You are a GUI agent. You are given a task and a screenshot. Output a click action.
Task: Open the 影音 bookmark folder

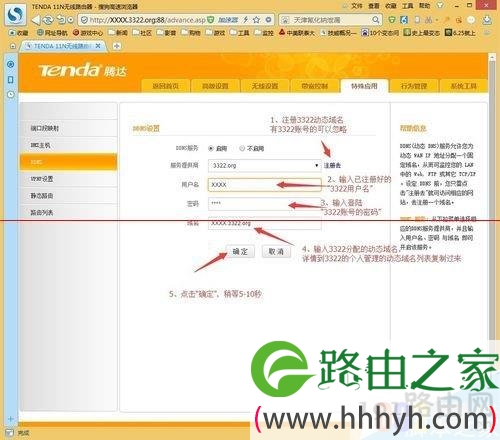point(167,33)
